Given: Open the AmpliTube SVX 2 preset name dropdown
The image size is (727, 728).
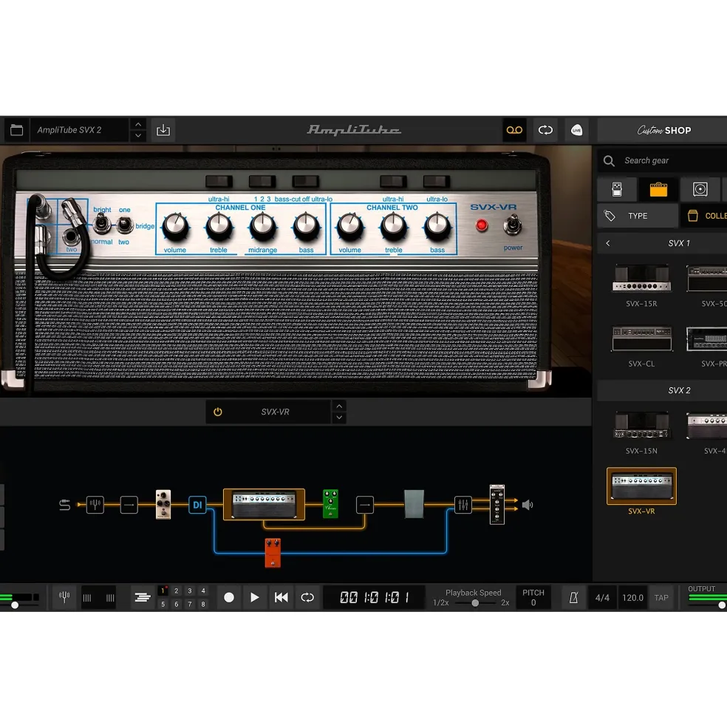Looking at the screenshot, I should click(80, 130).
